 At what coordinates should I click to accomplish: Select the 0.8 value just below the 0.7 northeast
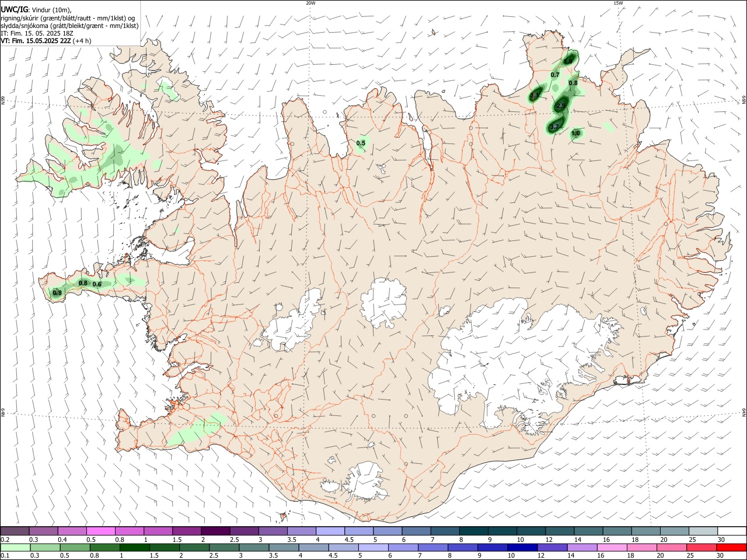point(573,83)
